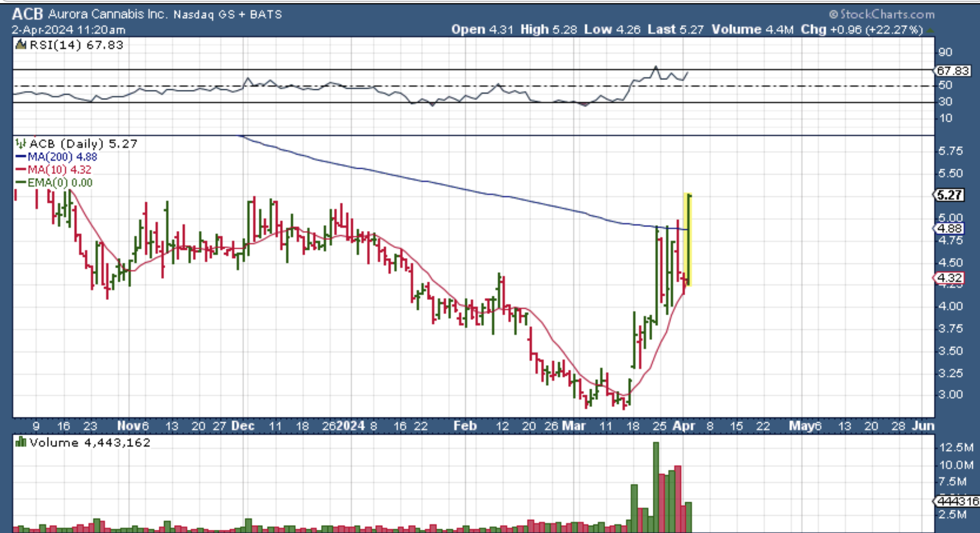Click the red MA(10) legend line swatch
Screen dimensions: 980x533
(x=21, y=170)
